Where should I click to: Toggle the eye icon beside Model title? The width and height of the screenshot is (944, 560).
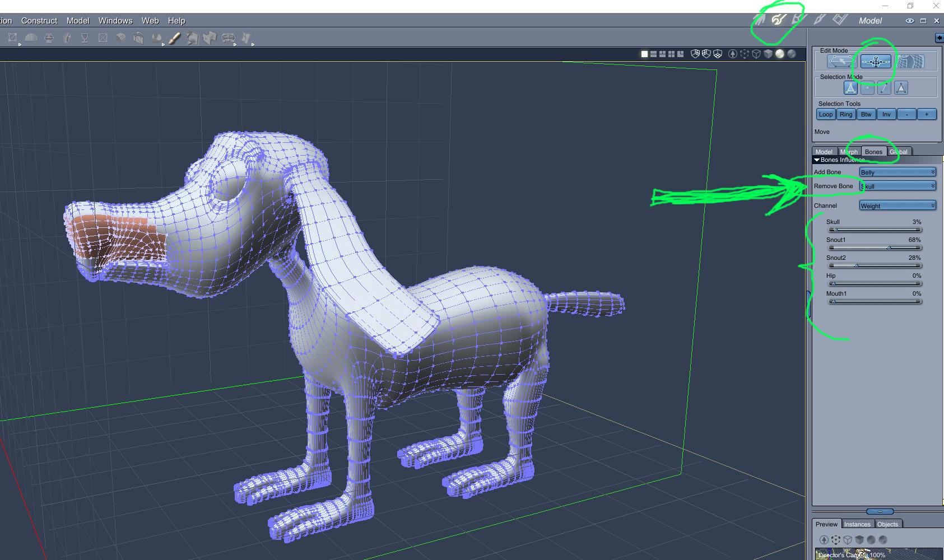(909, 21)
